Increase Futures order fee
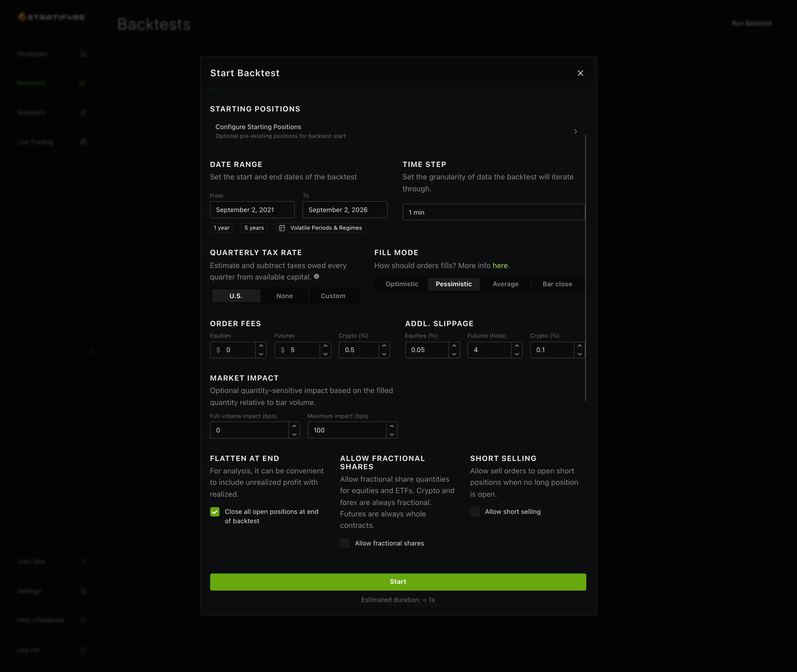The image size is (797, 672). (x=326, y=346)
